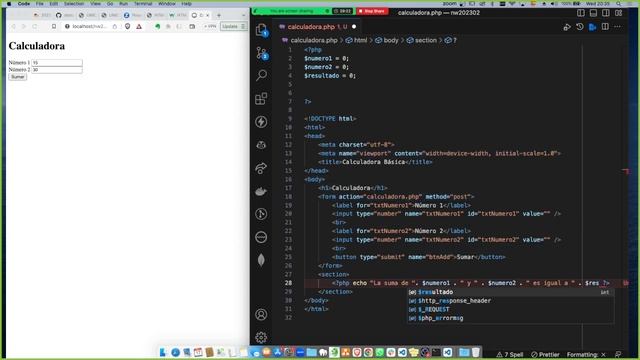Viewport: 640px width, 360px height.
Task: Choose $_REQUEST suggestion
Action: coord(510,309)
